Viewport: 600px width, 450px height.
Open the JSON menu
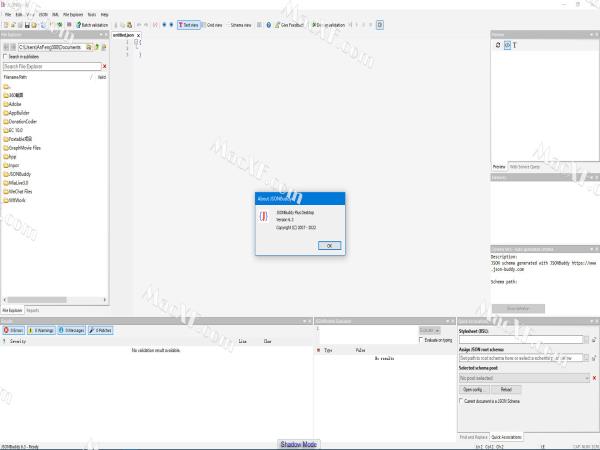click(43, 15)
